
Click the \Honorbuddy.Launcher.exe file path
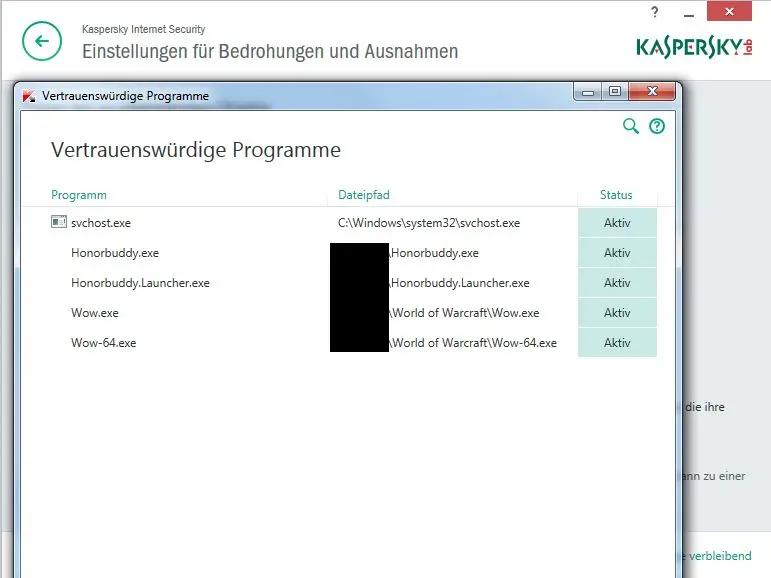point(460,283)
